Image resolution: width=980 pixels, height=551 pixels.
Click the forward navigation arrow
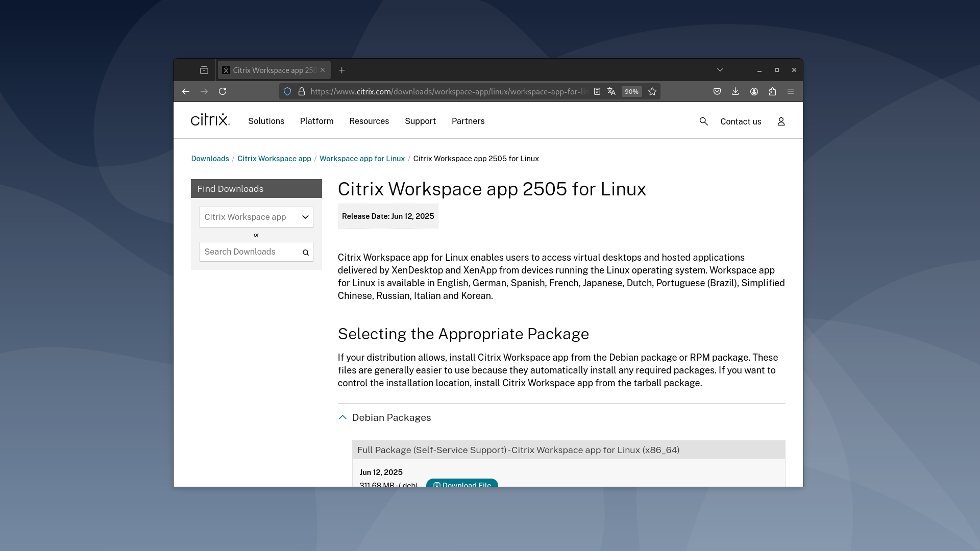pyautogui.click(x=204, y=91)
